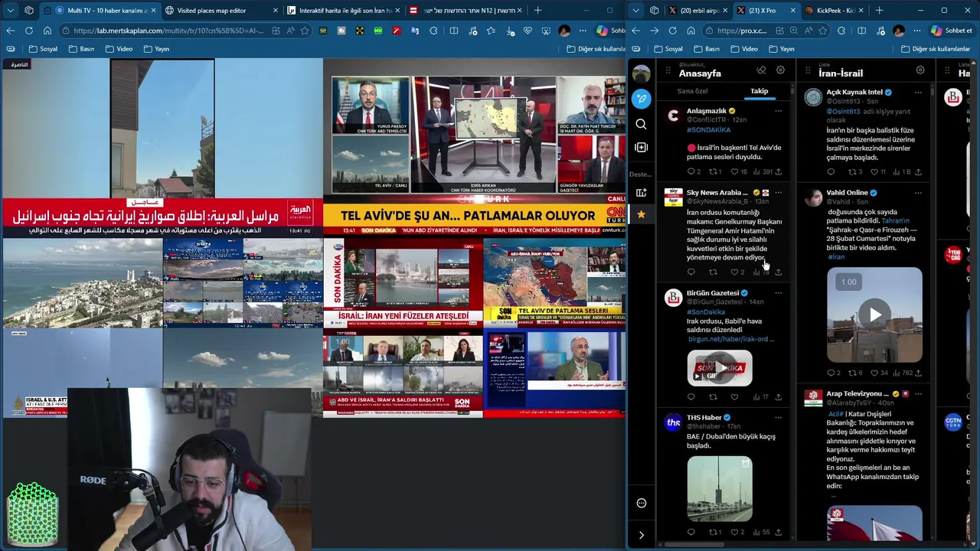This screenshot has height=551, width=980.
Task: Open more menu on Anlaşmazlık post
Action: (778, 111)
